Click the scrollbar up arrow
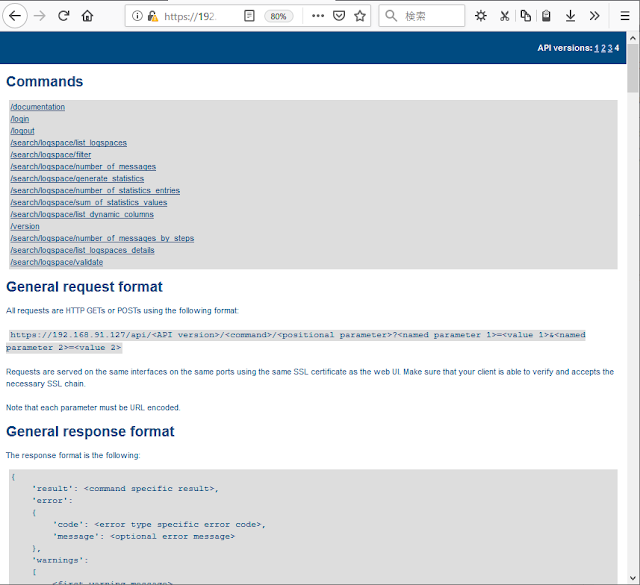Screen dimensions: 640x585 (633, 38)
